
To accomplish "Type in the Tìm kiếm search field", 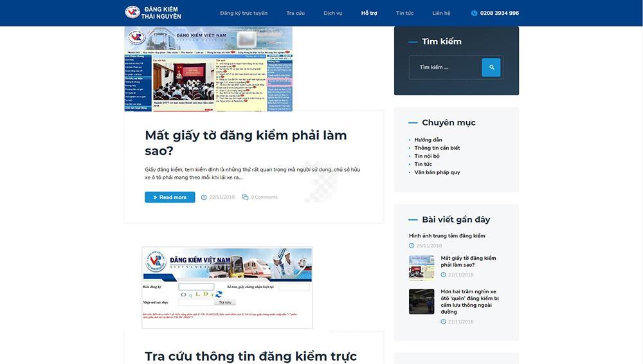I will click(445, 68).
